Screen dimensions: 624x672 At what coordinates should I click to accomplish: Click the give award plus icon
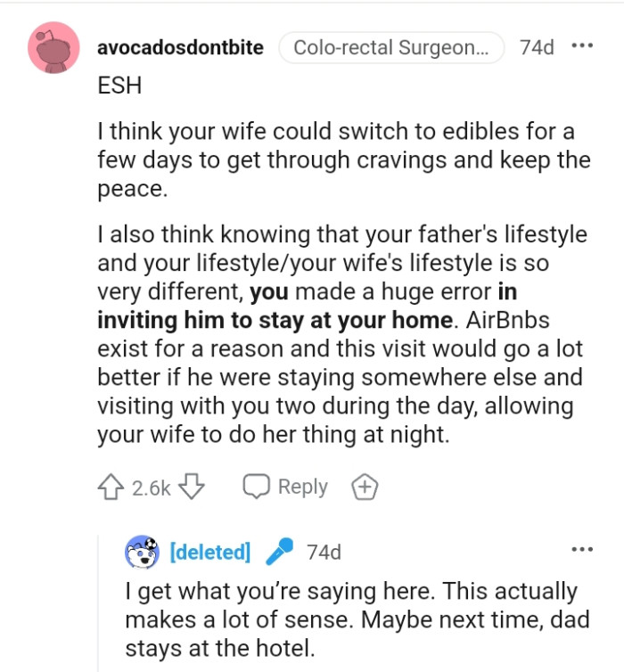(x=365, y=488)
